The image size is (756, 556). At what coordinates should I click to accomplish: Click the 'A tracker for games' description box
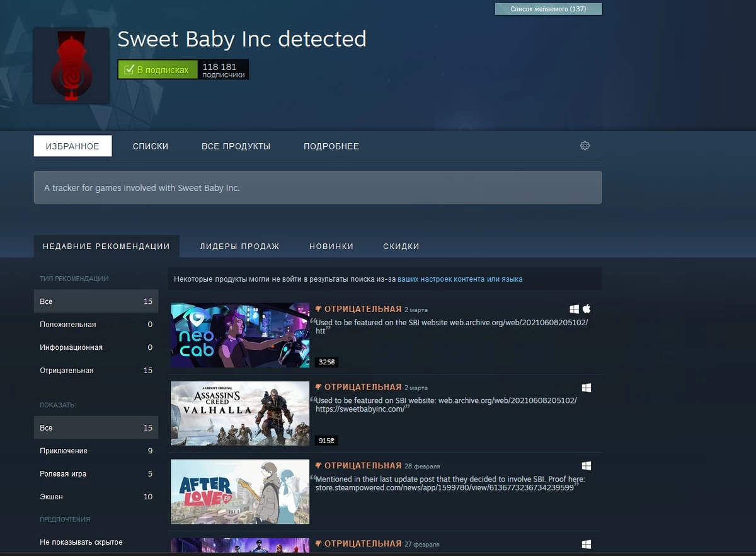coord(318,187)
